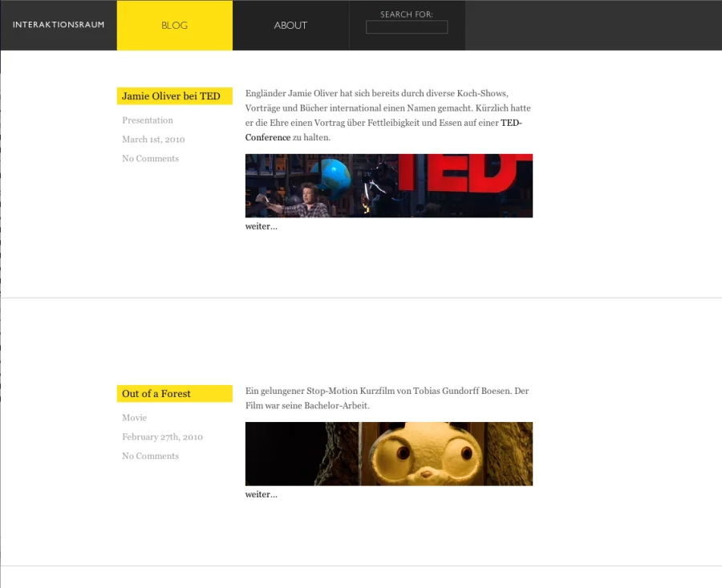Focus the search input field

406,27
